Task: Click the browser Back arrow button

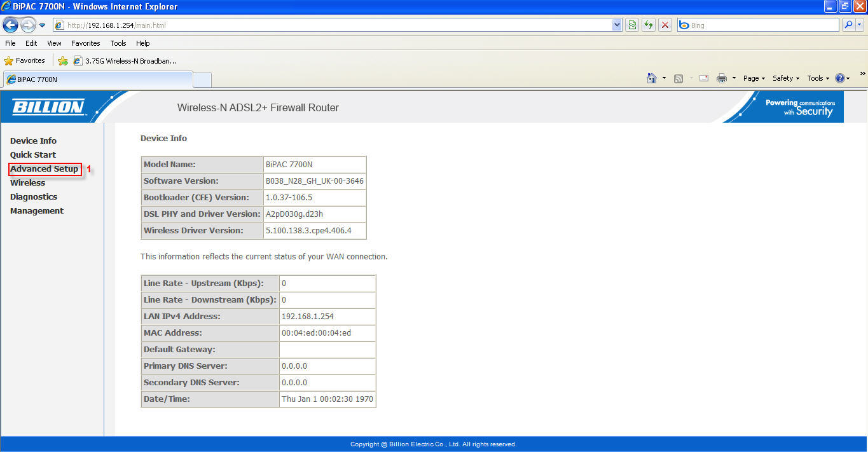Action: (x=10, y=25)
